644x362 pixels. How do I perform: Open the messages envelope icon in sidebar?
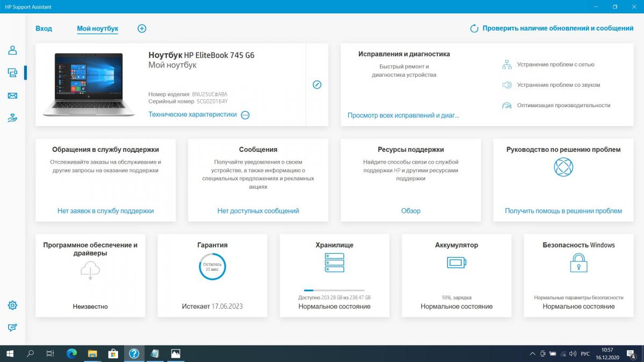click(x=12, y=96)
